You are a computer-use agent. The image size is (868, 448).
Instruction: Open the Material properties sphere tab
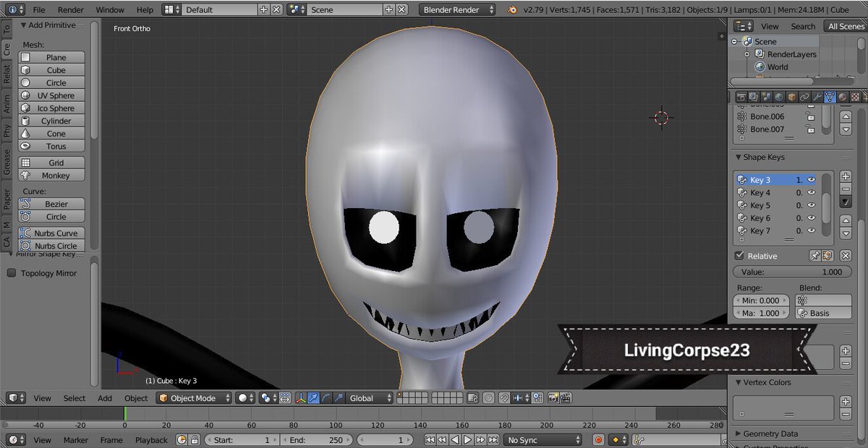(x=842, y=96)
